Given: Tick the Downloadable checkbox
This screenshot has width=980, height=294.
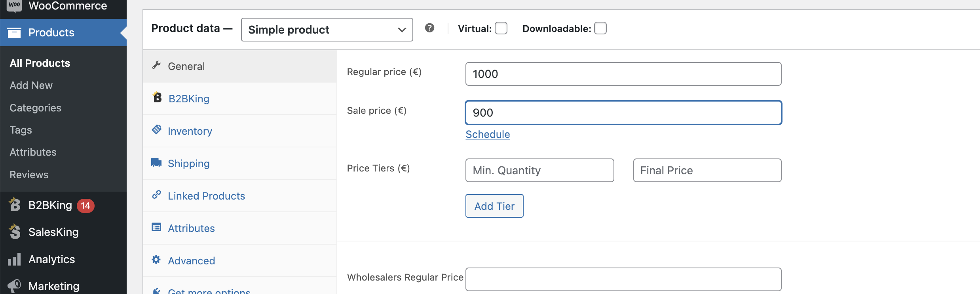Looking at the screenshot, I should click(600, 28).
